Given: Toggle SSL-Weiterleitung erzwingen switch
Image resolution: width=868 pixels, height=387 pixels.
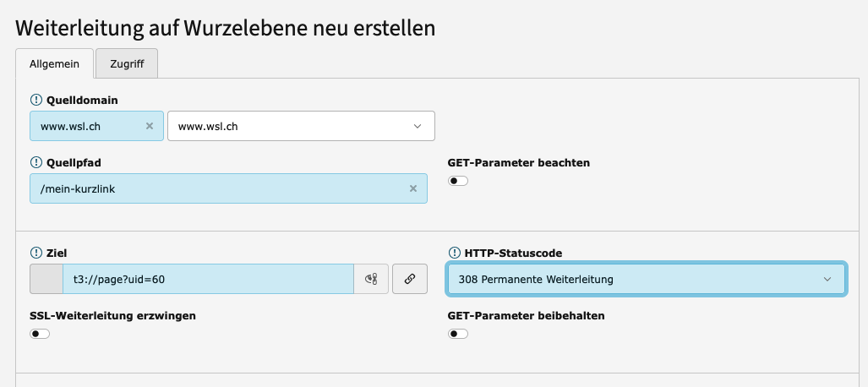Looking at the screenshot, I should (x=40, y=334).
